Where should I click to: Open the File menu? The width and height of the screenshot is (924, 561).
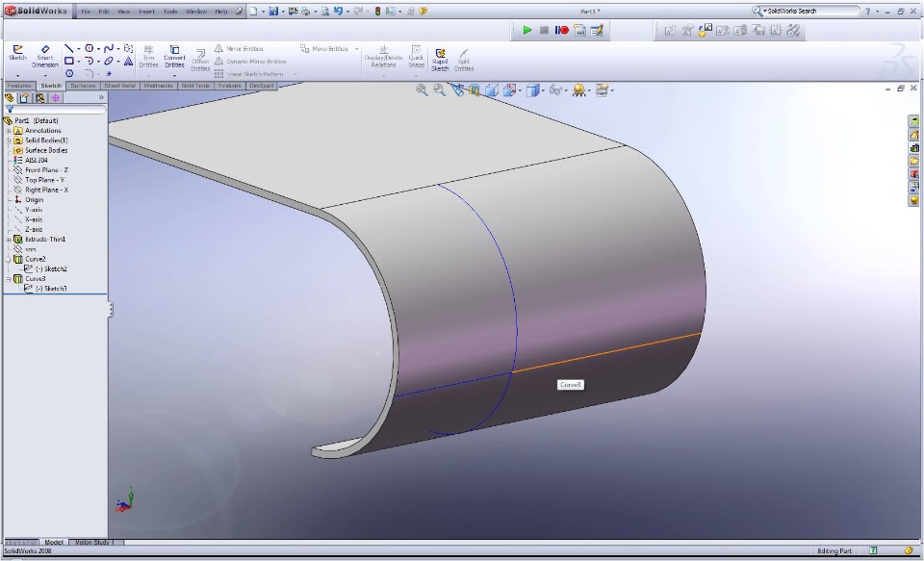[x=86, y=12]
